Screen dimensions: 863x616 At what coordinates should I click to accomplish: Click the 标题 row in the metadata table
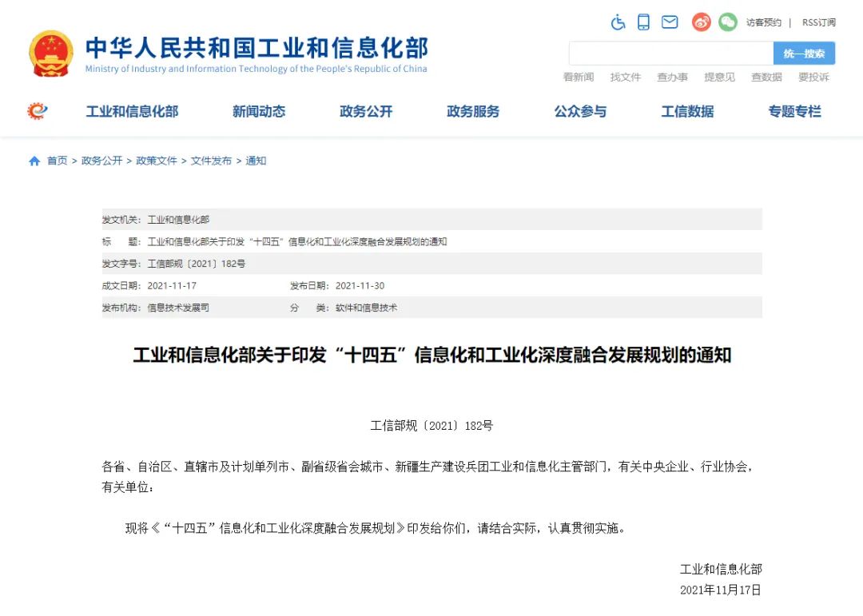pyautogui.click(x=432, y=241)
